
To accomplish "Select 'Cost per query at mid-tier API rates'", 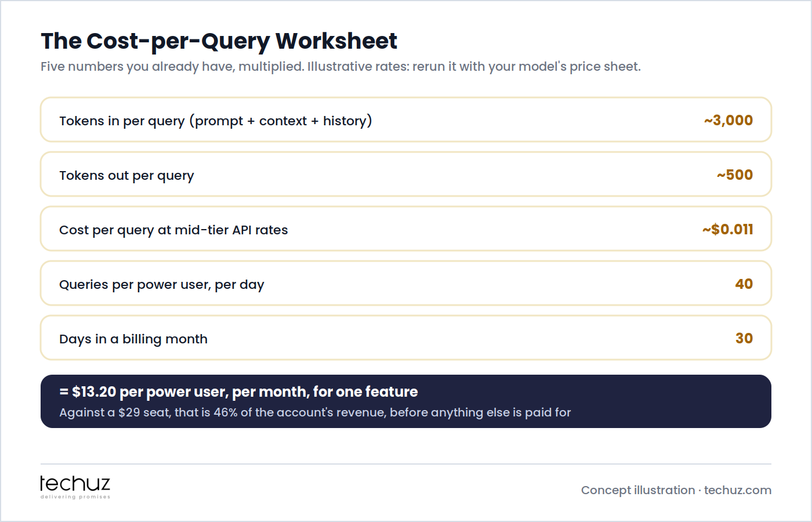I will click(173, 230).
